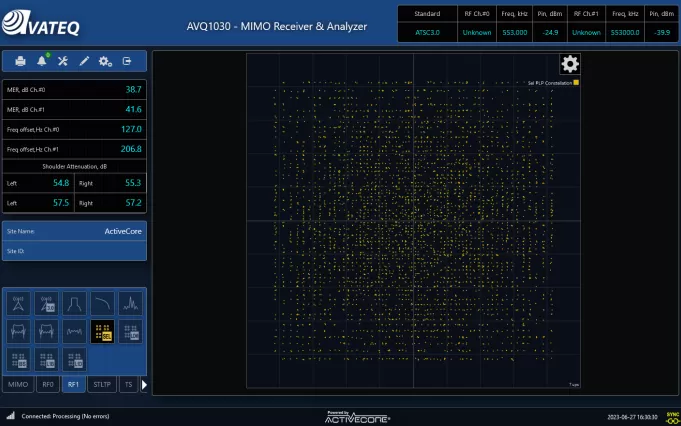The width and height of the screenshot is (681, 426).
Task: Switch to the spectrum mask shape view
Action: pyautogui.click(x=74, y=303)
